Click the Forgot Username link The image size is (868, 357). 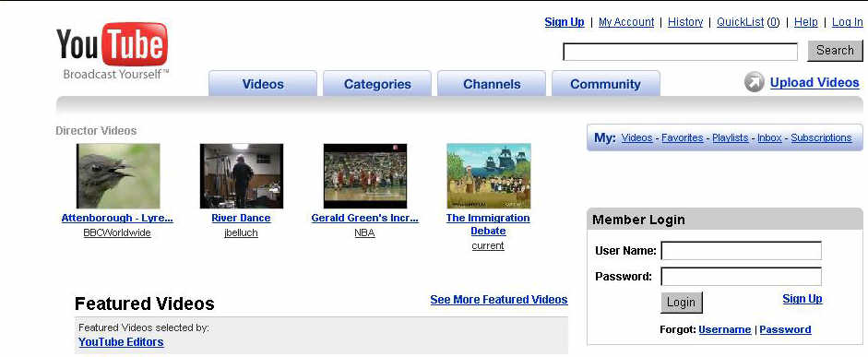725,329
